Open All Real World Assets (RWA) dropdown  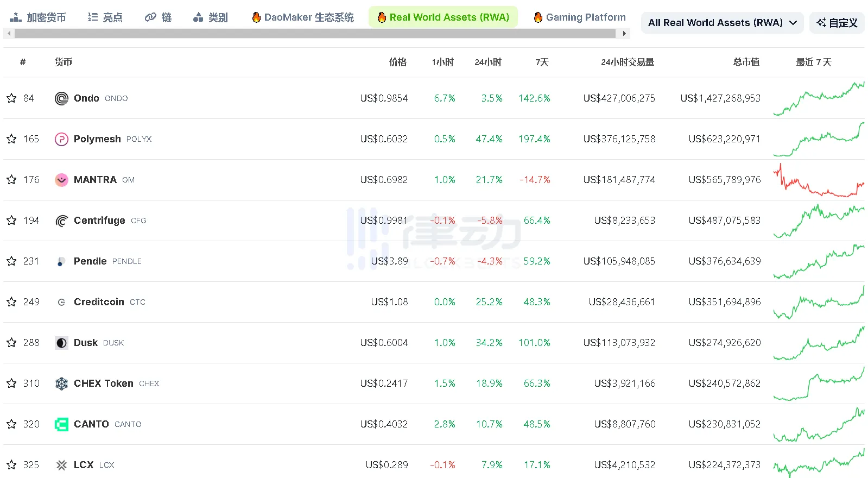pyautogui.click(x=722, y=23)
